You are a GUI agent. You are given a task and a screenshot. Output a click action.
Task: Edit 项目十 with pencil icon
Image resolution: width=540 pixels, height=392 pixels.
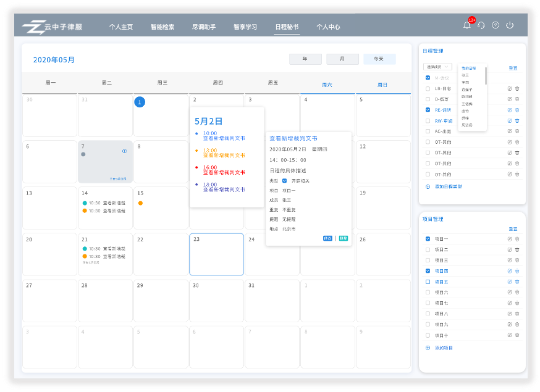(510, 335)
